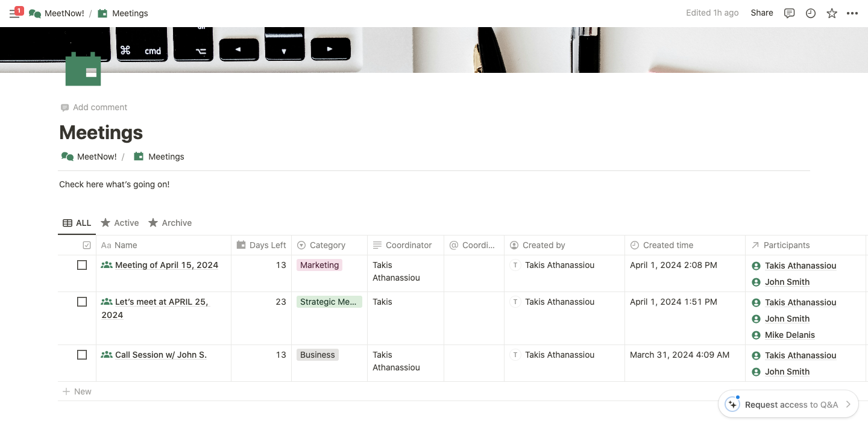
Task: Favorite the page with star icon
Action: tap(832, 13)
